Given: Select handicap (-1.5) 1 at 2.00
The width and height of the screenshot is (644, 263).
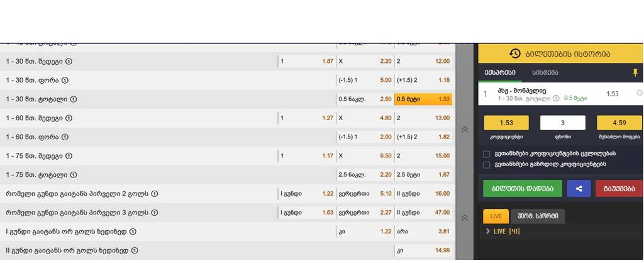Looking at the screenshot, I should click(x=365, y=137).
